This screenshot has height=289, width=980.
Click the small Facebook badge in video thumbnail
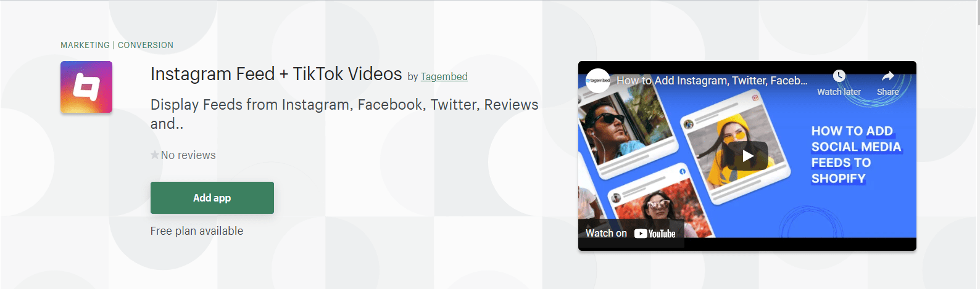(x=683, y=171)
